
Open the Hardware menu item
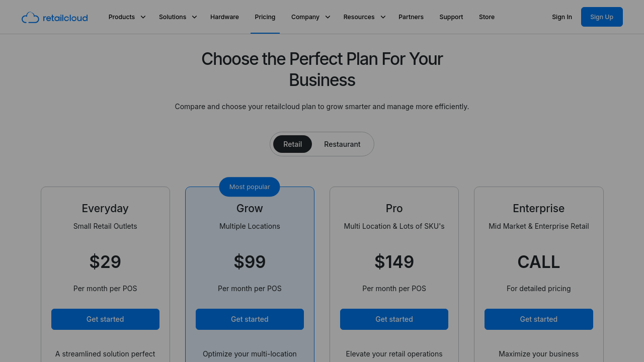224,17
